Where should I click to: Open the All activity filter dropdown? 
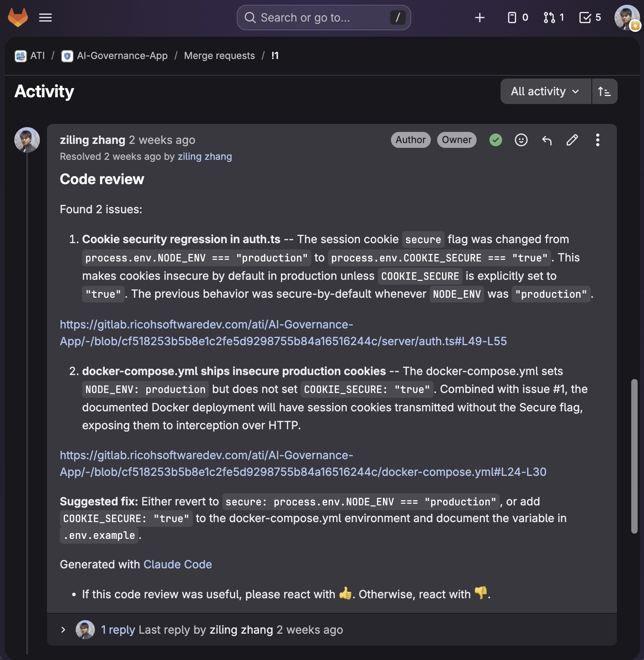point(545,91)
